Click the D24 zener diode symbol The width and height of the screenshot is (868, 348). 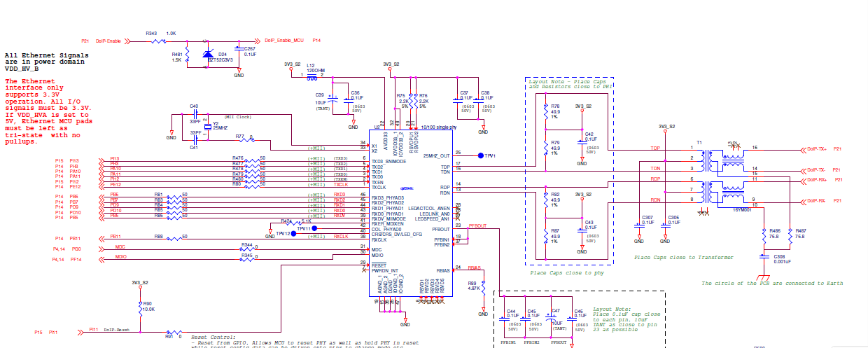click(207, 54)
